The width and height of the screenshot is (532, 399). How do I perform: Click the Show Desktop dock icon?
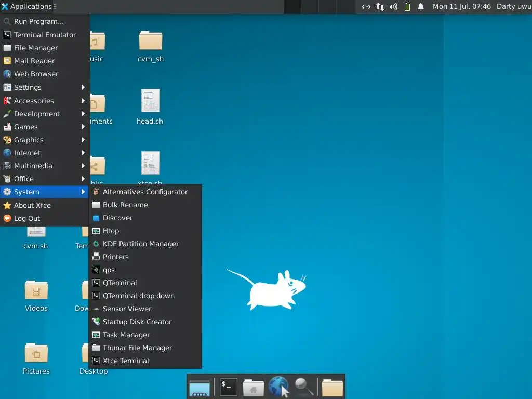(199, 388)
